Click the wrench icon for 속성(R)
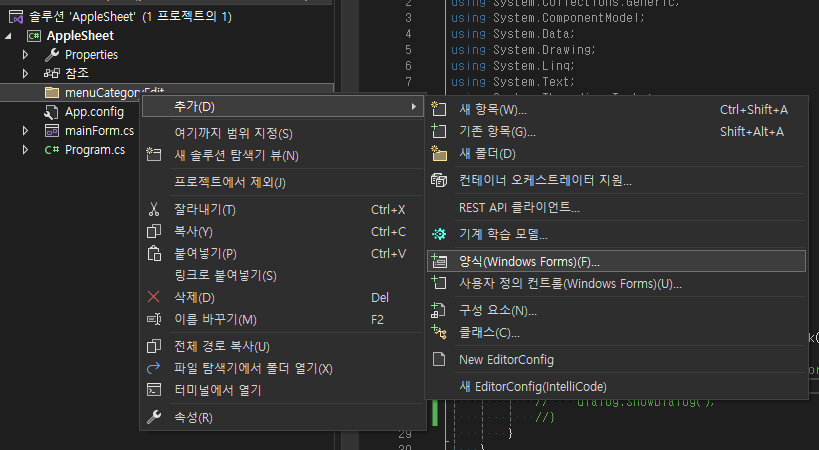This screenshot has height=450, width=819. click(x=154, y=417)
